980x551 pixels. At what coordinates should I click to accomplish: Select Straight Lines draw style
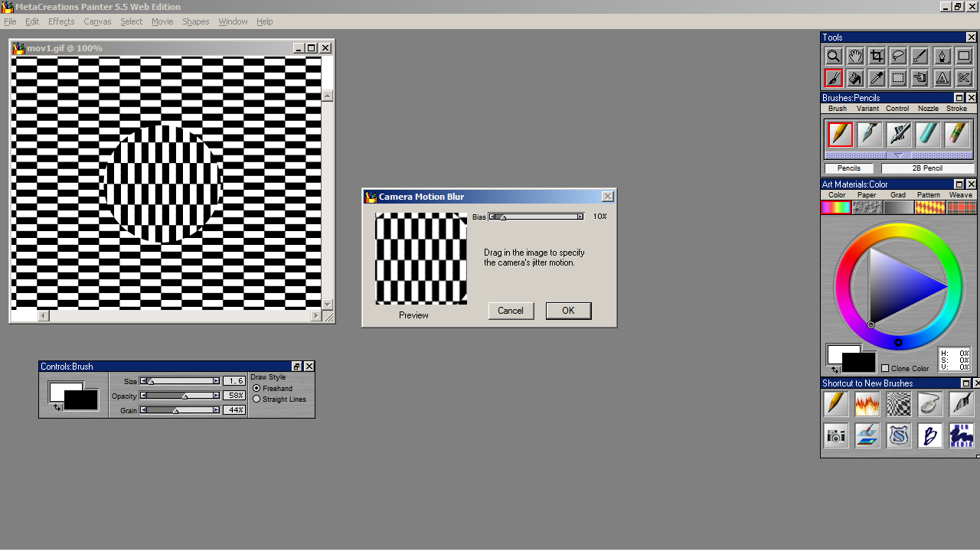click(x=256, y=399)
